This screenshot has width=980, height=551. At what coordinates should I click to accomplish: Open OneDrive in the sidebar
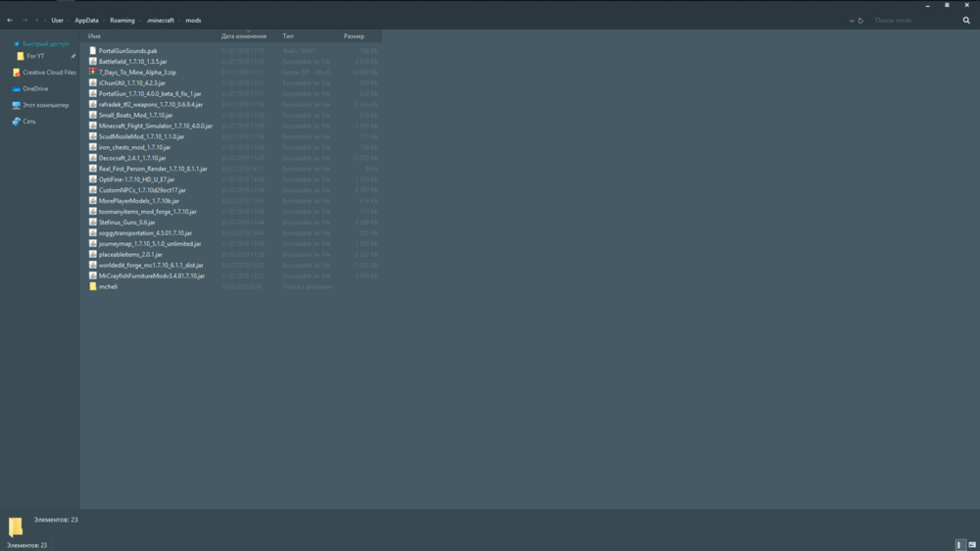35,89
